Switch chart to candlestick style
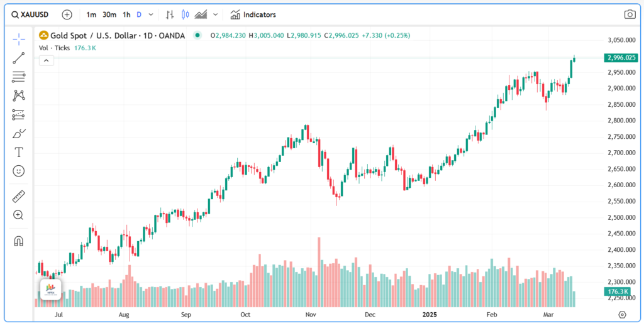The width and height of the screenshot is (644, 326). (x=185, y=14)
